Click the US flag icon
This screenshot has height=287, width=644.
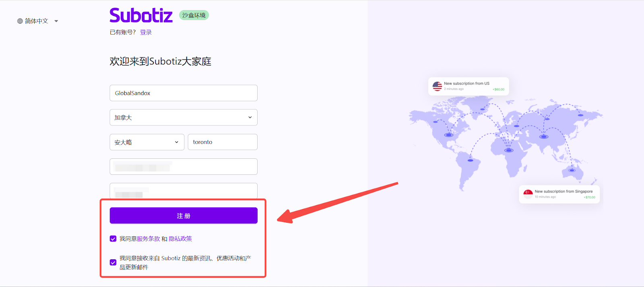click(x=437, y=86)
